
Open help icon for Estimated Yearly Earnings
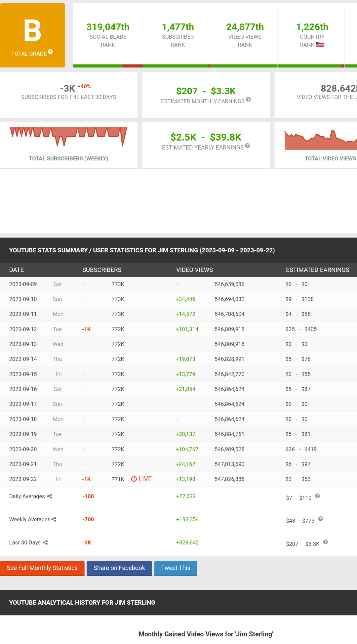pos(248,146)
